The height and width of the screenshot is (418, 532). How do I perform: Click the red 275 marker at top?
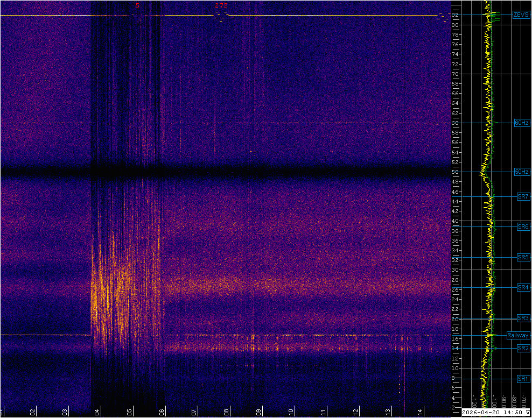221,5
